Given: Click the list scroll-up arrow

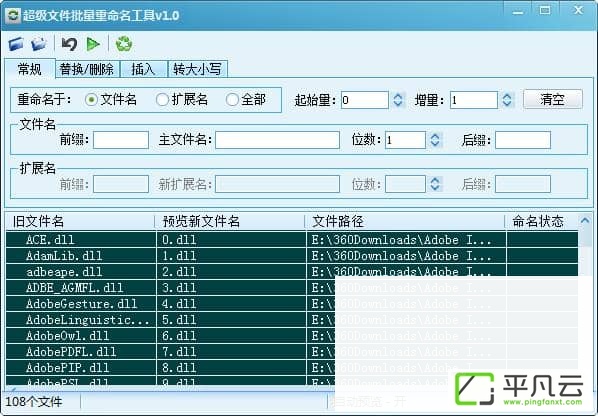Looking at the screenshot, I should (x=585, y=220).
